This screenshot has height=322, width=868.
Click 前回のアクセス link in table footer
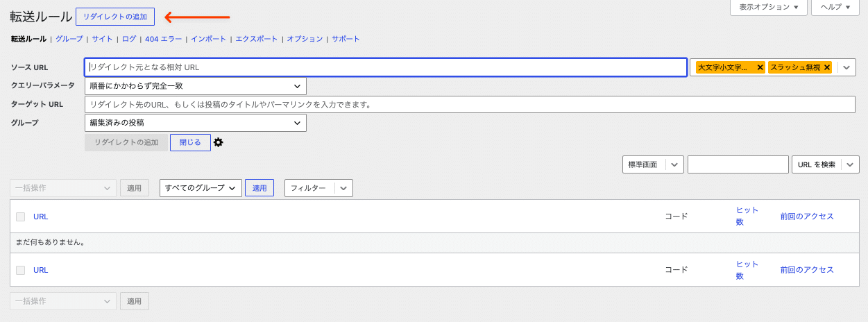pos(807,270)
